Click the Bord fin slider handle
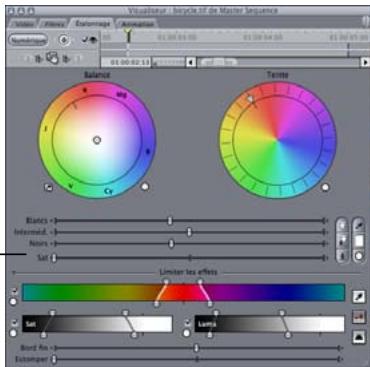 (x=196, y=348)
